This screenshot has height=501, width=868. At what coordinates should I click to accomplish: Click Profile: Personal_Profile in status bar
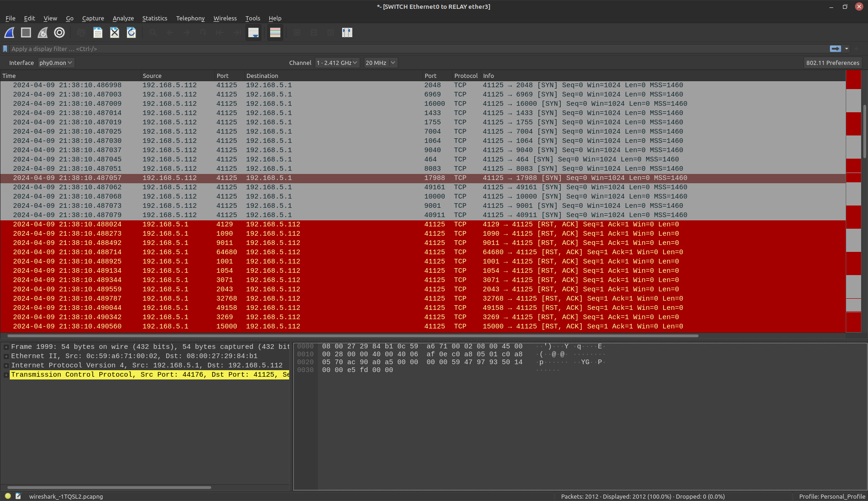click(x=832, y=496)
